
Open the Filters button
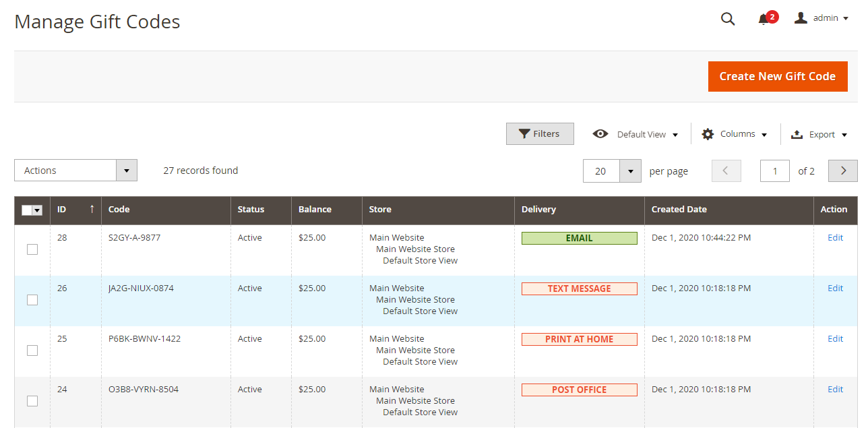click(540, 133)
